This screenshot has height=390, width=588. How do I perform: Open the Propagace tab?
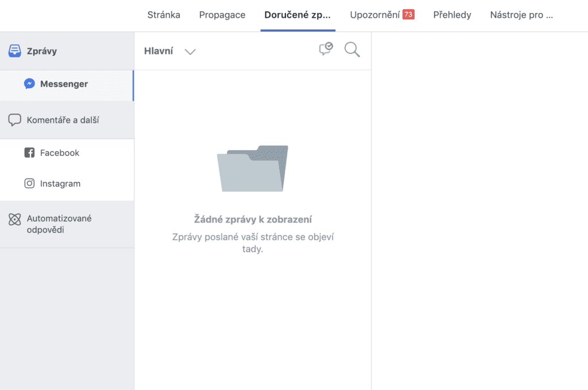pyautogui.click(x=222, y=15)
